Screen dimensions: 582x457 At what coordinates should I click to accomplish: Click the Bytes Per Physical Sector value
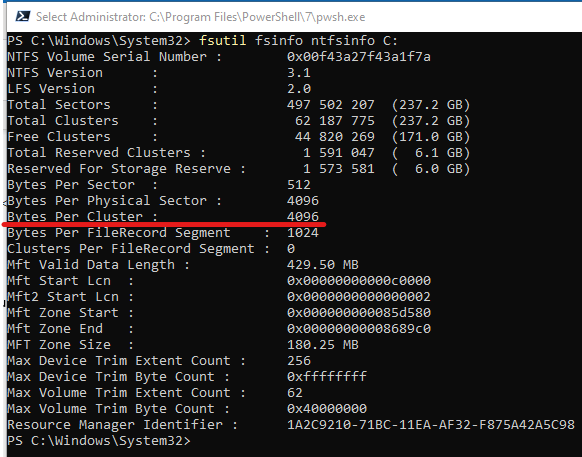click(303, 200)
